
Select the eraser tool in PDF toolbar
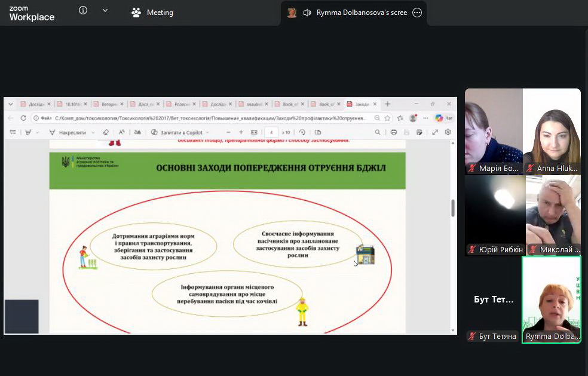click(106, 132)
